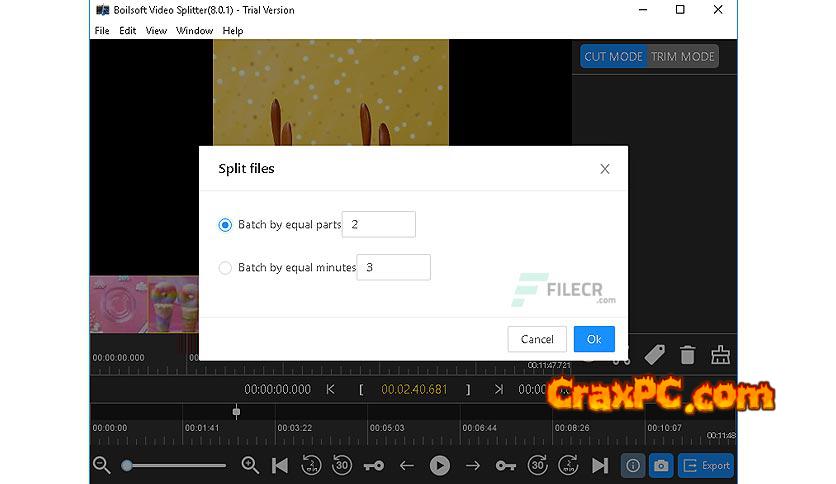Viewport: 836px width, 484px height.
Task: Click the broom clear-all icon
Action: tap(720, 354)
